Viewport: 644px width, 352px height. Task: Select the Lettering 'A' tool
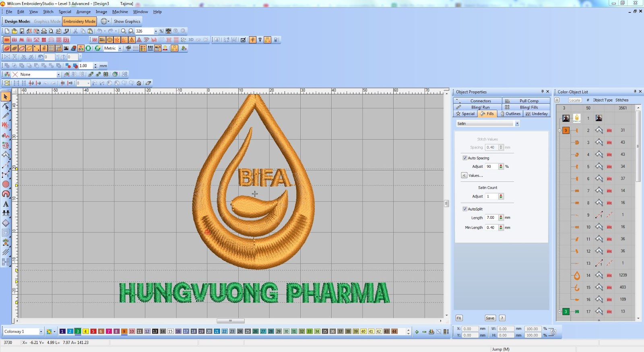[x=6, y=204]
